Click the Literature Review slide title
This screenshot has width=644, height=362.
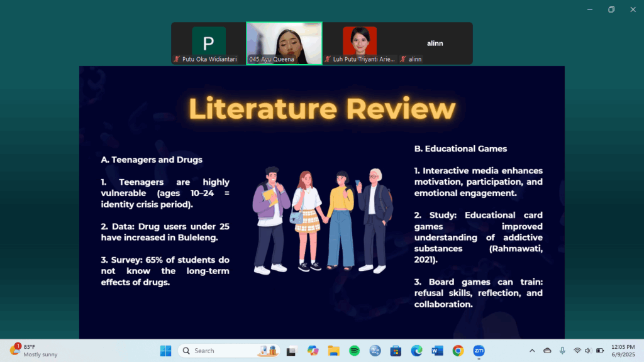click(322, 109)
